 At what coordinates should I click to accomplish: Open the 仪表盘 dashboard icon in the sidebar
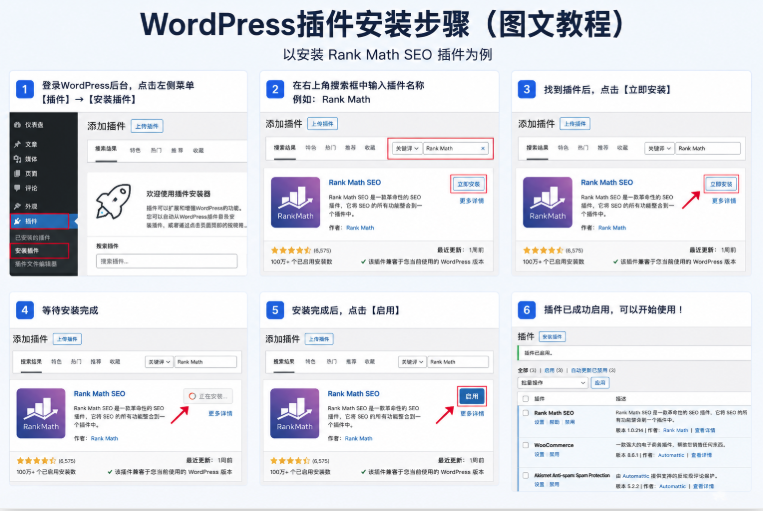tap(18, 125)
